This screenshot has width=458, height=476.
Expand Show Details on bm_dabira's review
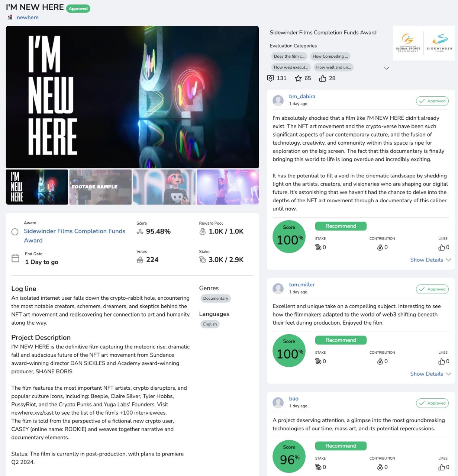tap(430, 260)
